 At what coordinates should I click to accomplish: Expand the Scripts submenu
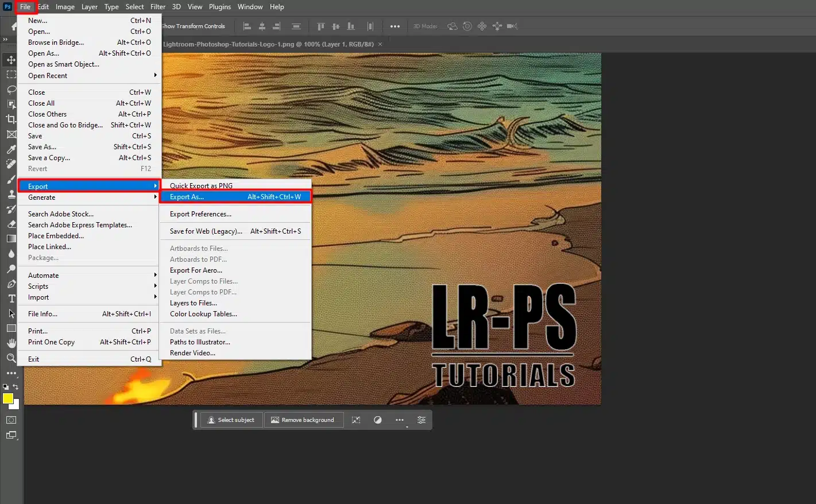[x=90, y=286]
